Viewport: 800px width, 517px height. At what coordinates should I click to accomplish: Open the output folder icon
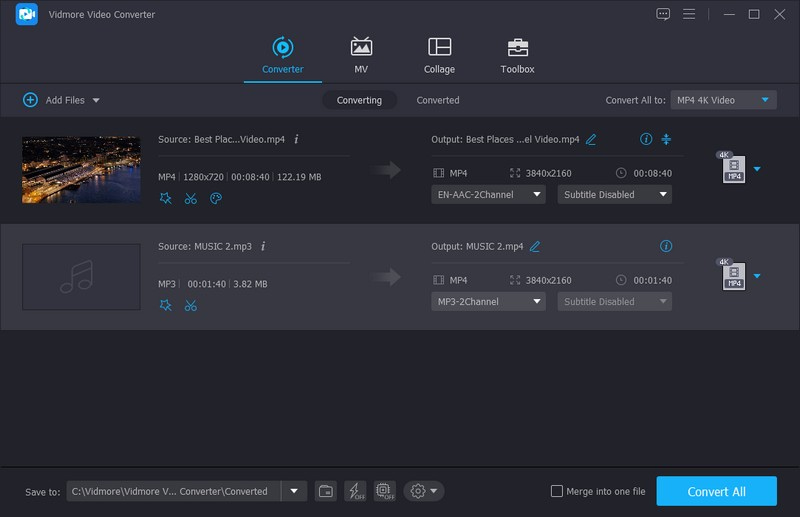[326, 491]
